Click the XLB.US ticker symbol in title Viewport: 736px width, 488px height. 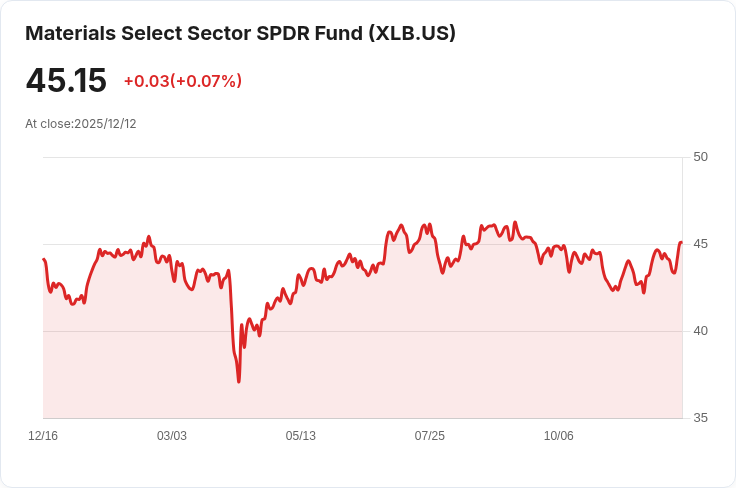coord(412,33)
